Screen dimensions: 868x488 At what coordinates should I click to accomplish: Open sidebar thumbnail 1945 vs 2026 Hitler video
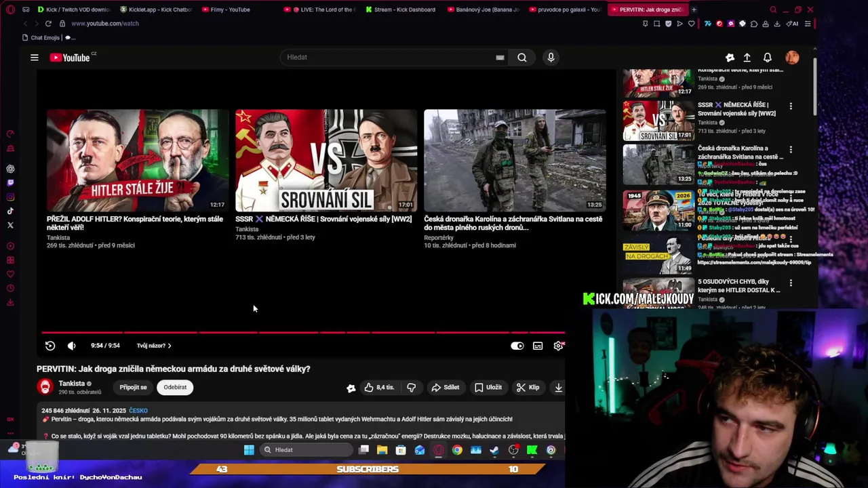658,209
